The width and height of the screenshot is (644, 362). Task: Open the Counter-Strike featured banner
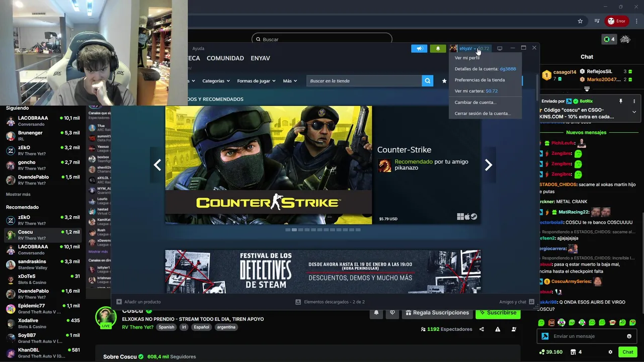pyautogui.click(x=323, y=165)
